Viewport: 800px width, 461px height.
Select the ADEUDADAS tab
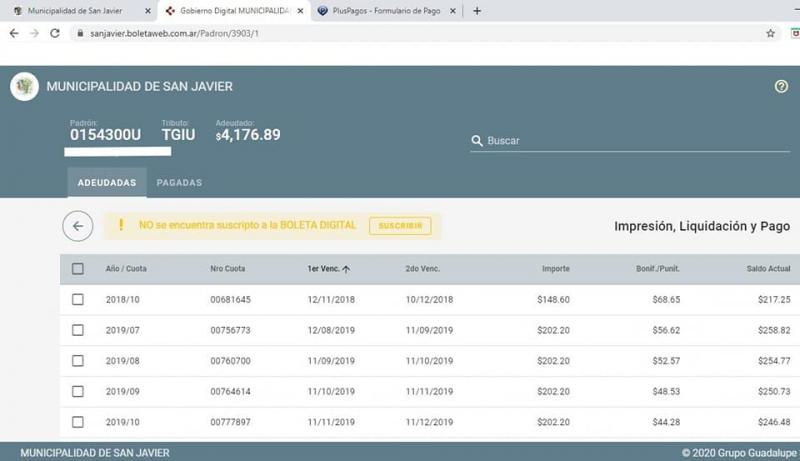pos(107,183)
